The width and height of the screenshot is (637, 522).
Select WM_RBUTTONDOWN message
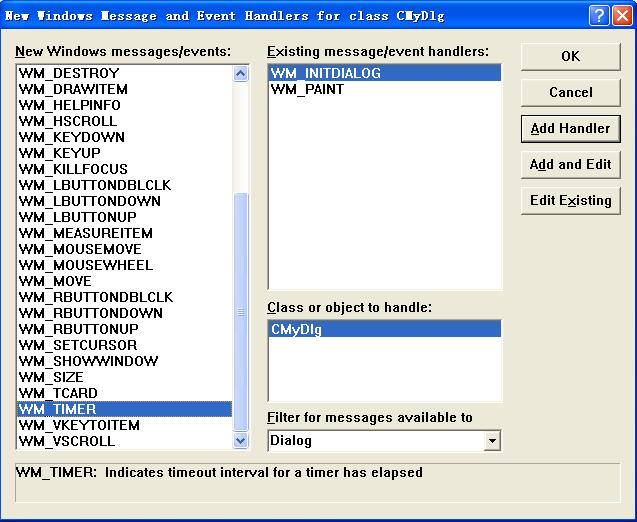pyautogui.click(x=125, y=313)
